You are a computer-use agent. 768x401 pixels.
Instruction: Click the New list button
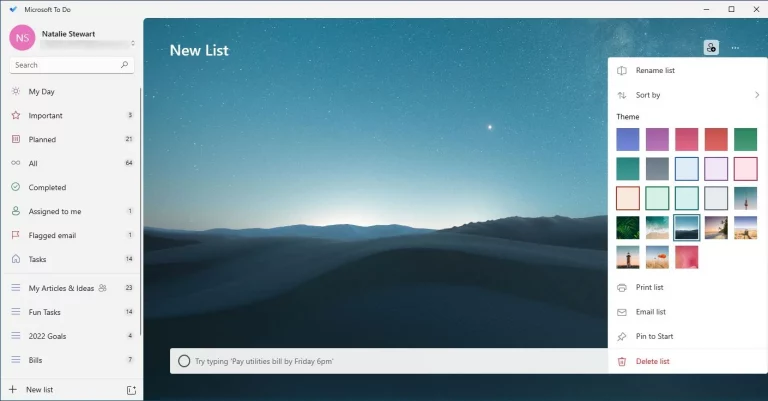[40, 389]
